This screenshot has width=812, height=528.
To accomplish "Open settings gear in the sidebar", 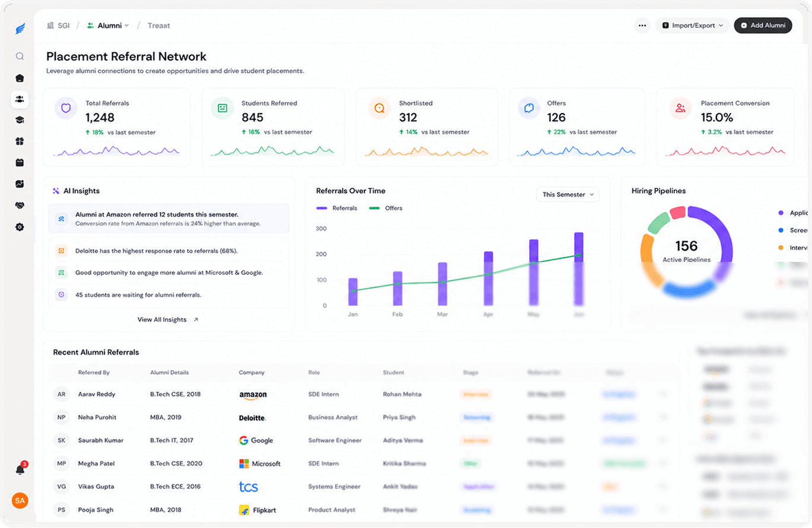I will point(20,227).
